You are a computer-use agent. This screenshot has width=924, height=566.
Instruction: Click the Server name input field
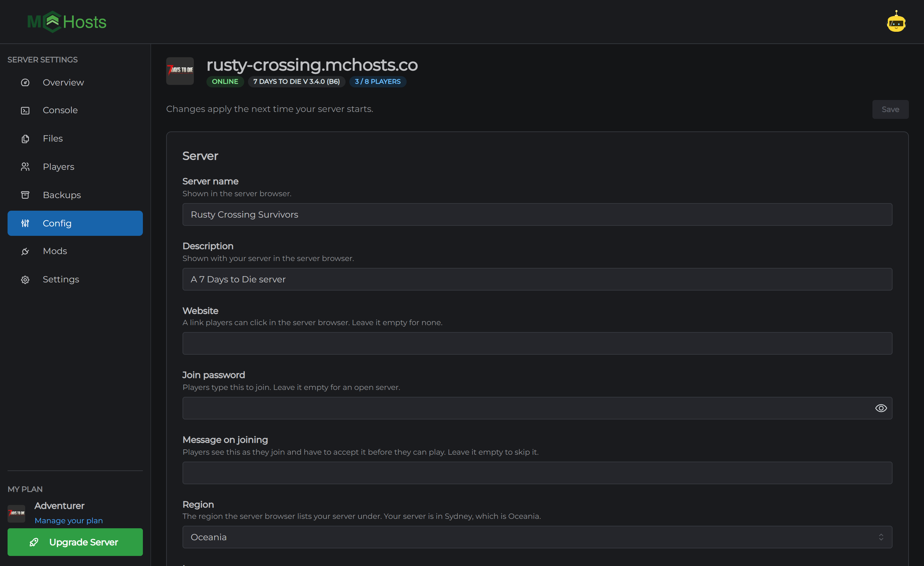[537, 215]
